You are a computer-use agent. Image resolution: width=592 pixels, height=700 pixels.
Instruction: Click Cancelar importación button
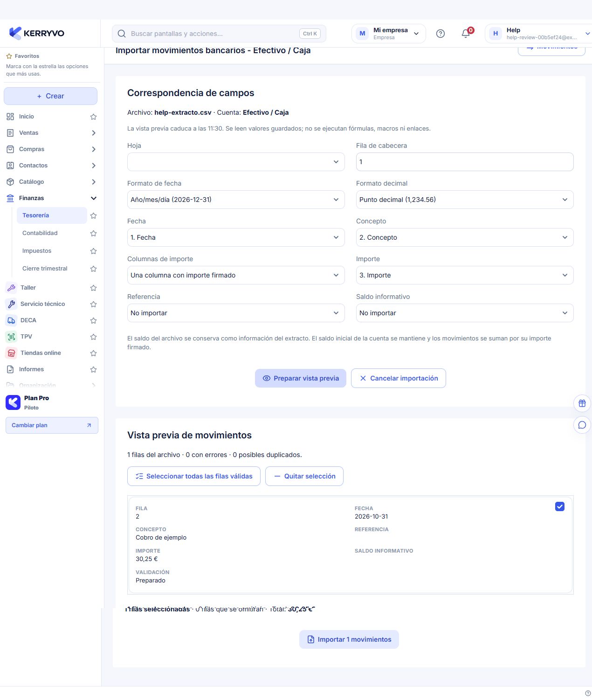pyautogui.click(x=399, y=378)
